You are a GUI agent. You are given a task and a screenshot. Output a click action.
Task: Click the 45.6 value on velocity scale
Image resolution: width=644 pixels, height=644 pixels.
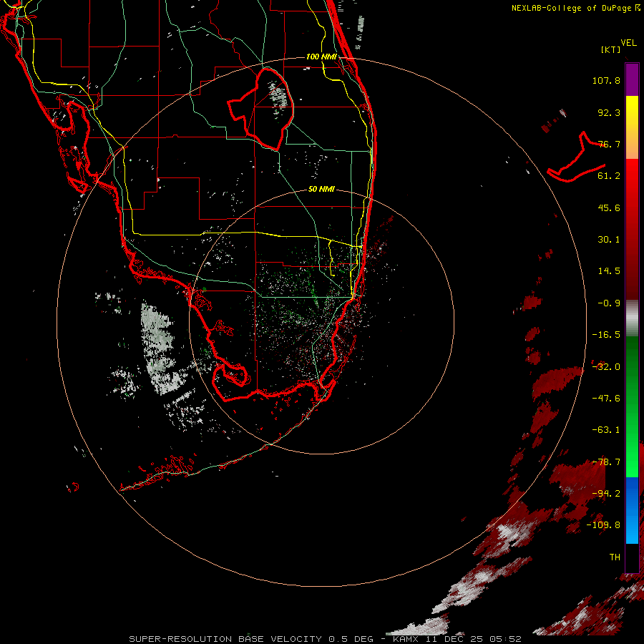point(609,208)
